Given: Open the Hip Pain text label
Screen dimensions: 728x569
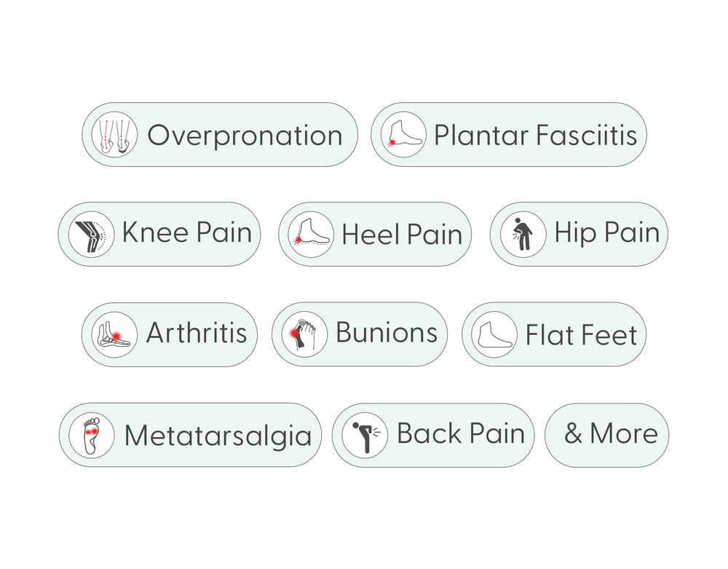Looking at the screenshot, I should click(607, 233).
